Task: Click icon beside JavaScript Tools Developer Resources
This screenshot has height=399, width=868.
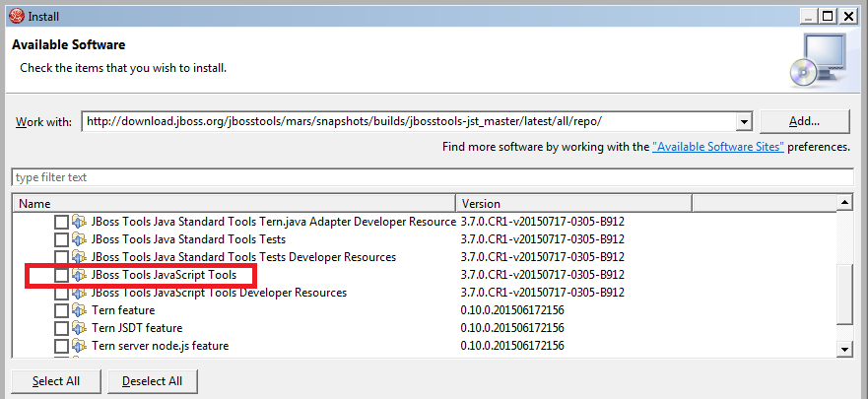Action: tap(80, 294)
